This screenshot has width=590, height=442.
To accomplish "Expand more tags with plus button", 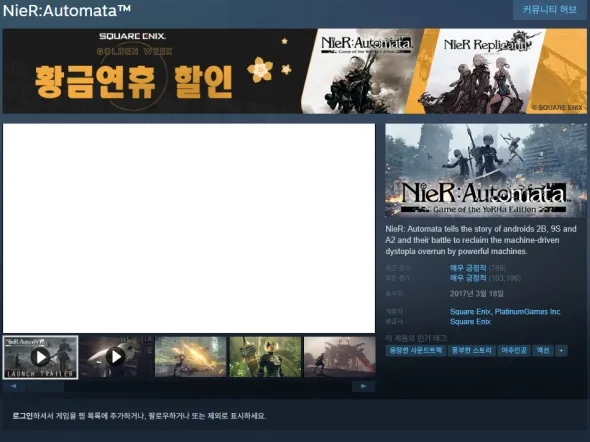I will (561, 351).
